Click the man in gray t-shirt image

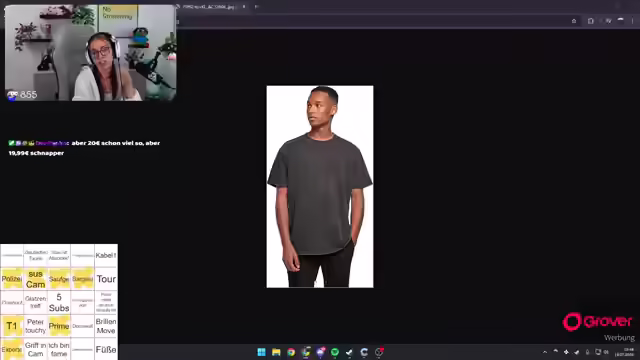click(320, 187)
